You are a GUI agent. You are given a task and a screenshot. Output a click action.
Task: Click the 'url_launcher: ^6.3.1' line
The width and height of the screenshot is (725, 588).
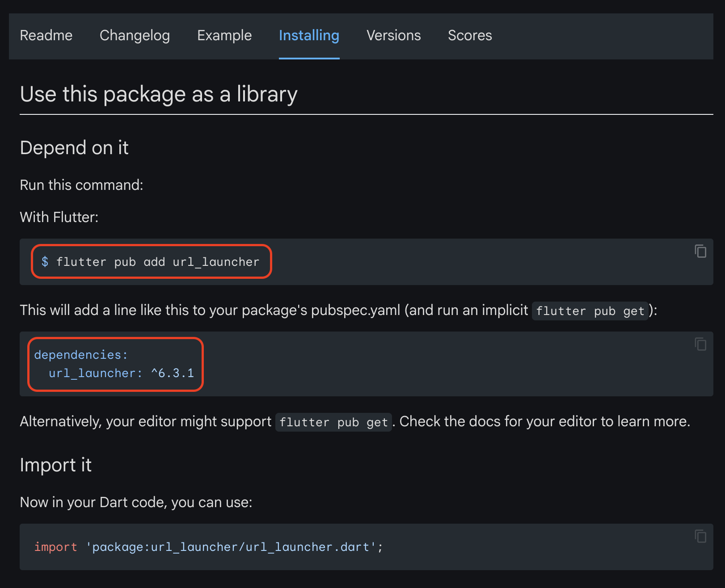point(121,373)
